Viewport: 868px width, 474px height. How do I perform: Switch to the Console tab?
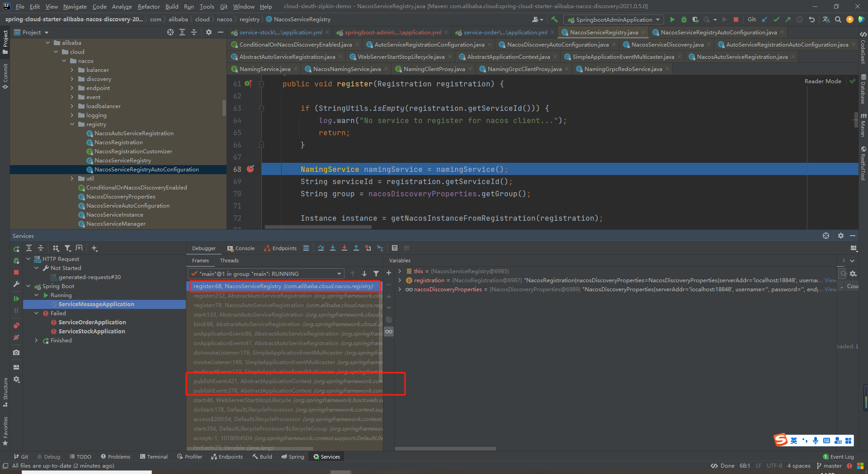(241, 248)
